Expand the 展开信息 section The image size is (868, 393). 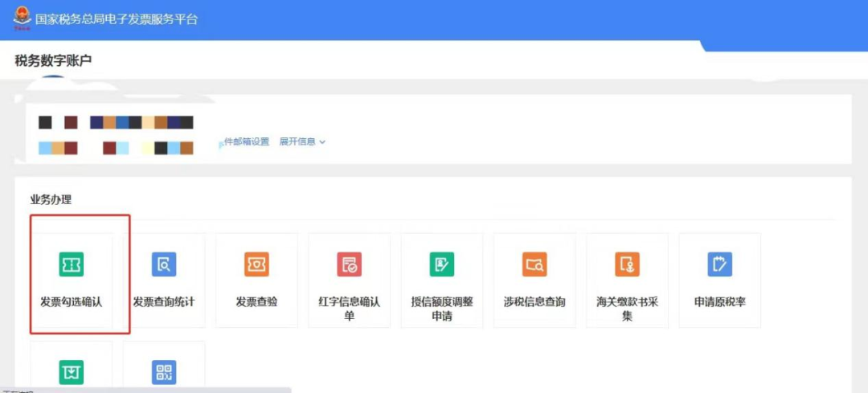tap(297, 142)
